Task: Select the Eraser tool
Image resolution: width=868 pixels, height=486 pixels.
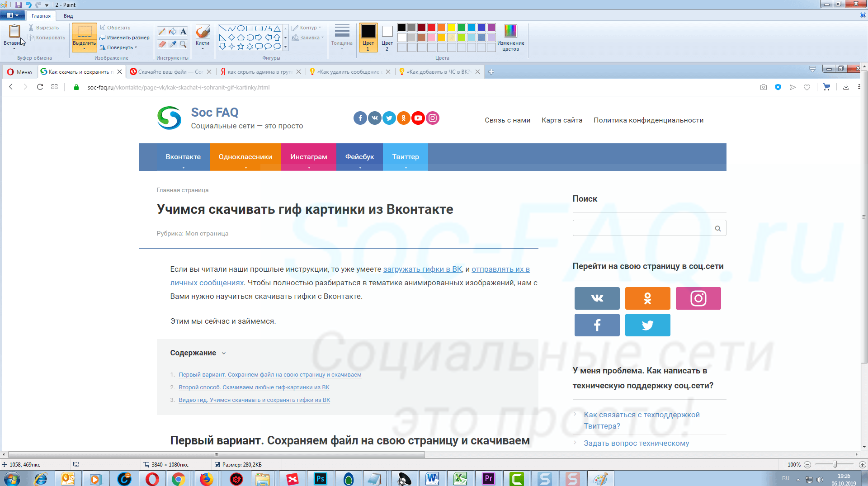Action: click(161, 44)
